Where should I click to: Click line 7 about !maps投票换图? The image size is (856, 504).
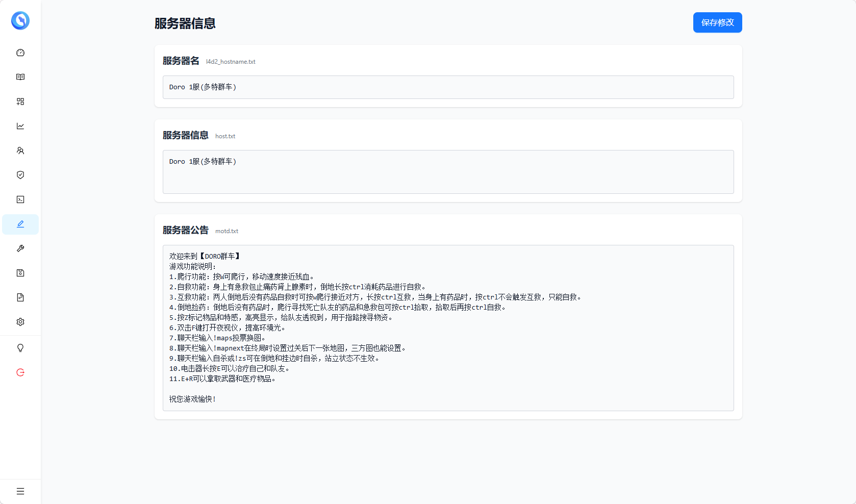217,338
